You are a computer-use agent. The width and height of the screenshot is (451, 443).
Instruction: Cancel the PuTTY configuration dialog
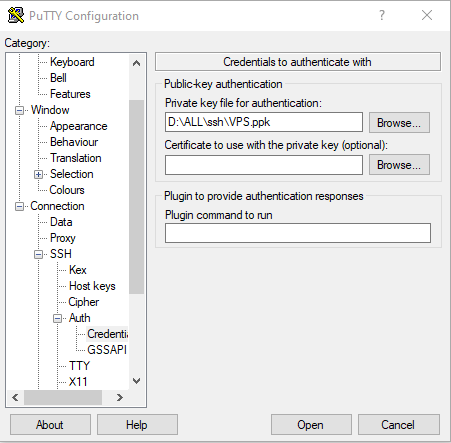click(399, 425)
